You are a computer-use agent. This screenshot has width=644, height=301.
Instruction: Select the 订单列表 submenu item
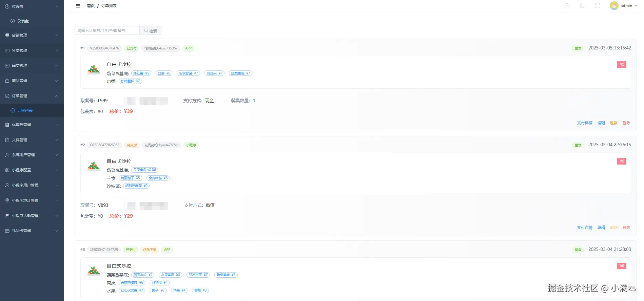(32, 110)
